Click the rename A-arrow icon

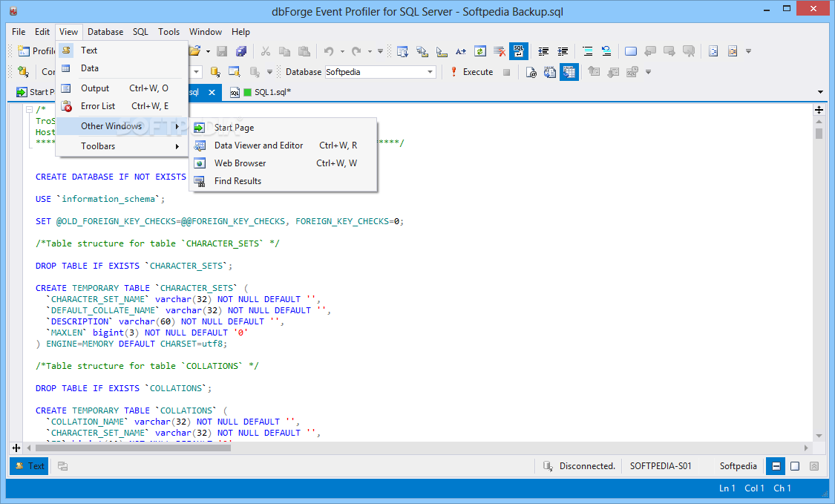461,51
